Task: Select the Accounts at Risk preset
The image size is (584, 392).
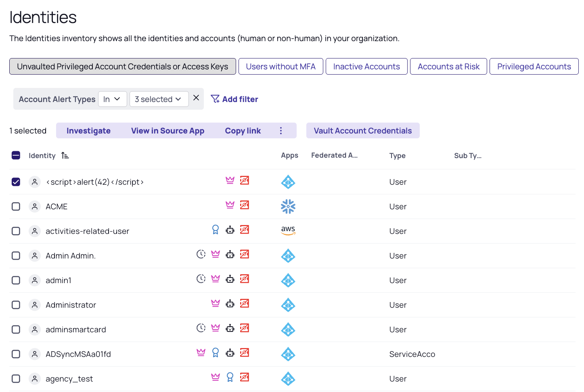Action: tap(448, 67)
